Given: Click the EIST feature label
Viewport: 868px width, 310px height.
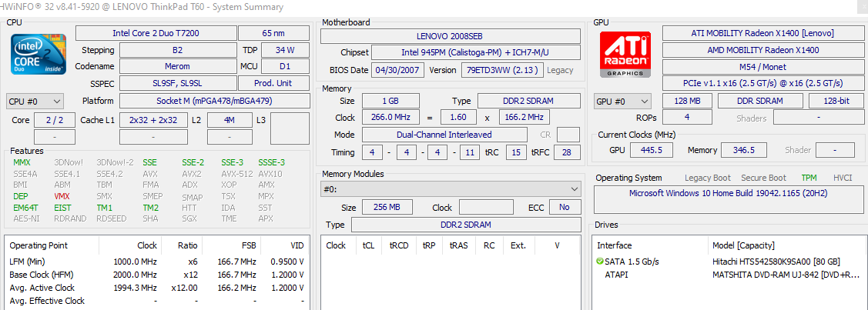Looking at the screenshot, I should coord(62,208).
